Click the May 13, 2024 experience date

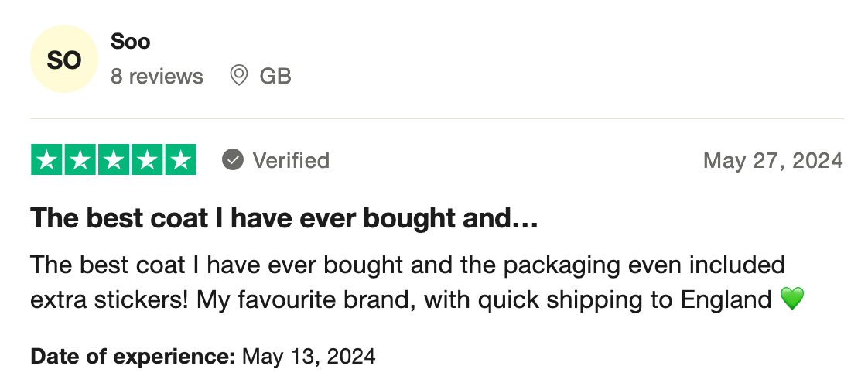click(309, 357)
